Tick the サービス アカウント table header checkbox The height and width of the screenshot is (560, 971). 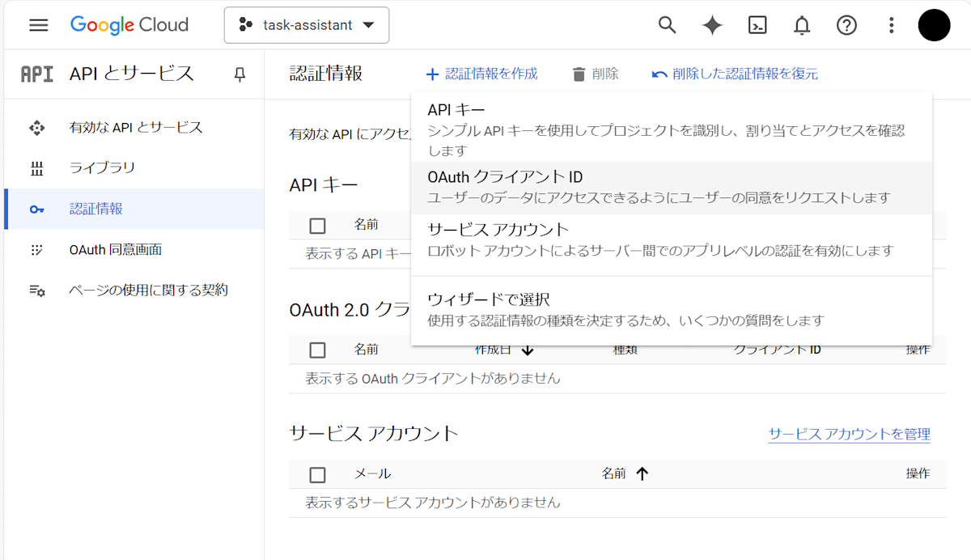(318, 474)
